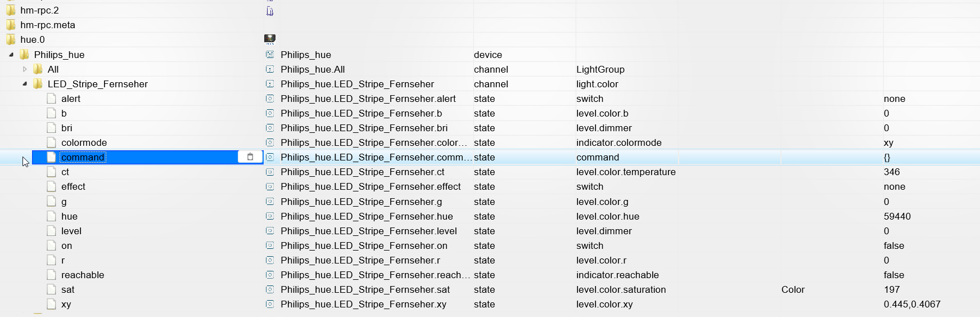Click the file icon of the reachable state
The width and height of the screenshot is (980, 317).
pos(52,275)
